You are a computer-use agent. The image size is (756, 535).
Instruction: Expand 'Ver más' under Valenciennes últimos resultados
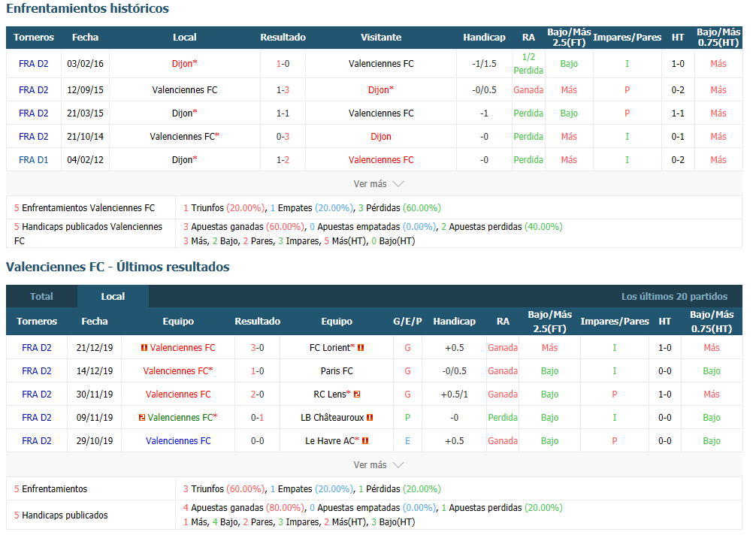click(379, 464)
